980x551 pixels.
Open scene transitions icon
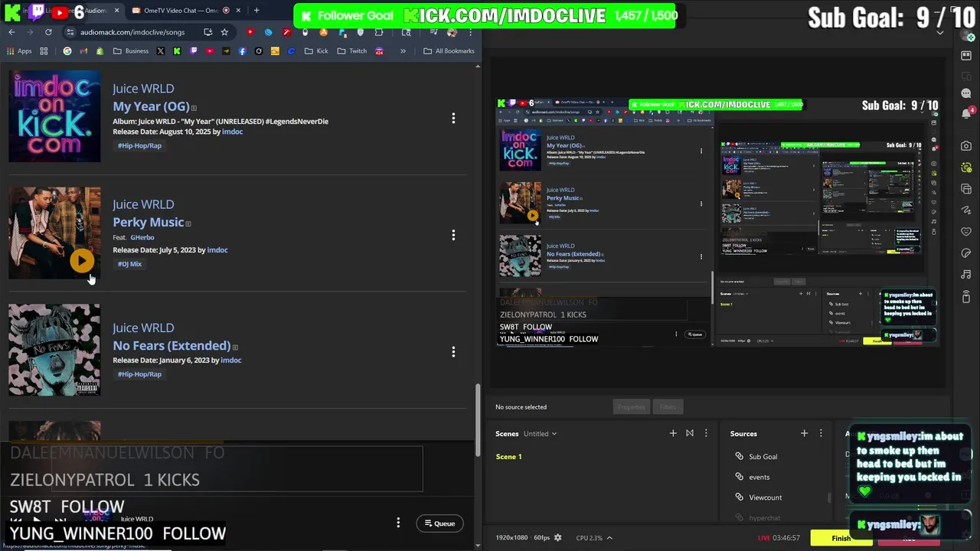point(690,433)
